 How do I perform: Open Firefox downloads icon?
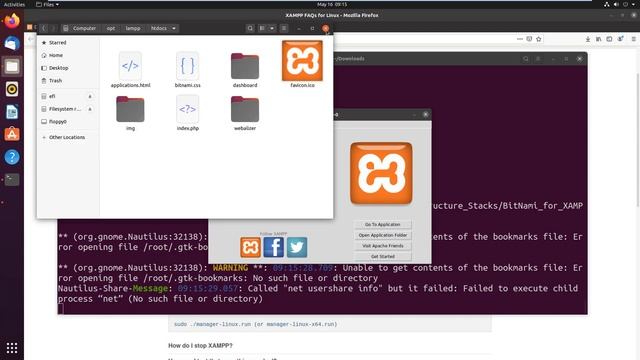(588, 39)
